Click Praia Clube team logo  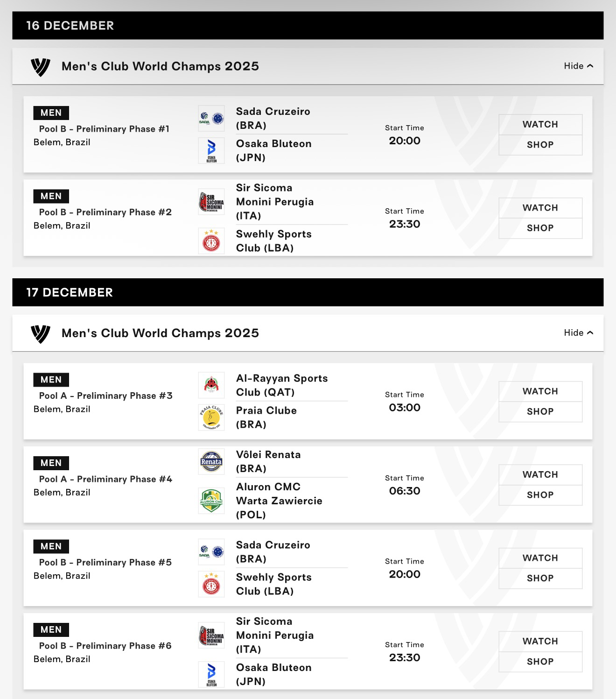tap(211, 417)
